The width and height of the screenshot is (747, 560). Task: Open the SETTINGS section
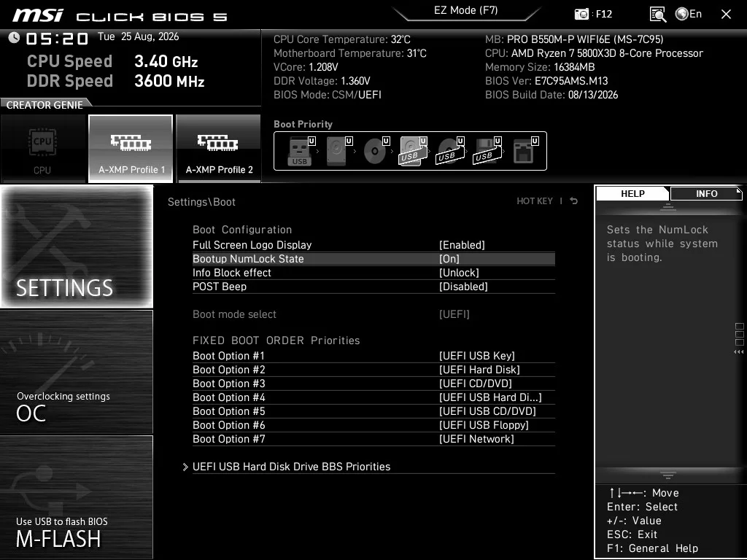tap(77, 246)
